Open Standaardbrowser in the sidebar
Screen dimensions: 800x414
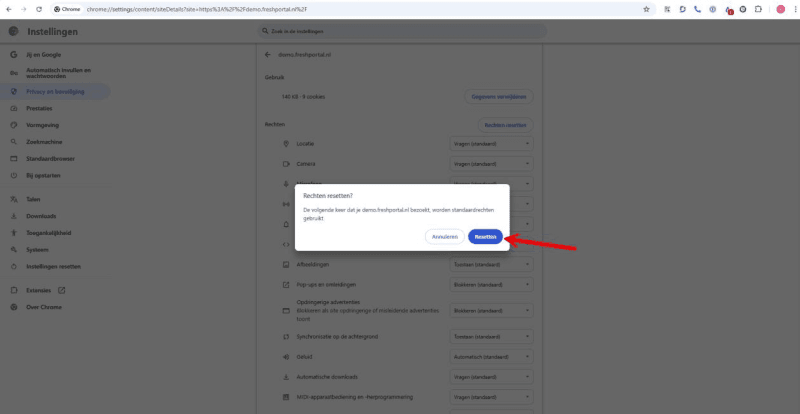point(55,159)
